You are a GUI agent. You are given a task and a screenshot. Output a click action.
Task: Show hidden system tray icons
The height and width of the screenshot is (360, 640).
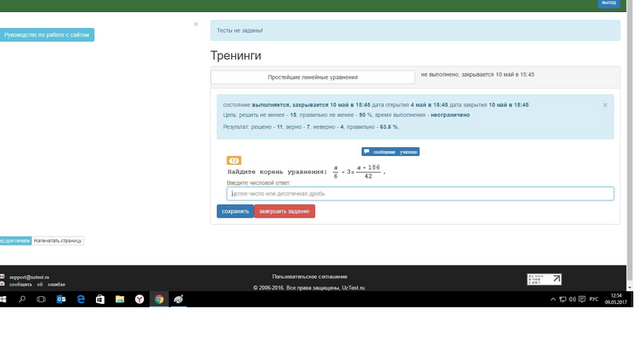tap(553, 300)
